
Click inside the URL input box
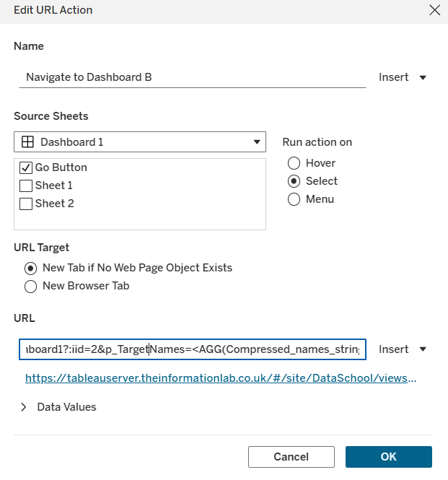[192, 349]
